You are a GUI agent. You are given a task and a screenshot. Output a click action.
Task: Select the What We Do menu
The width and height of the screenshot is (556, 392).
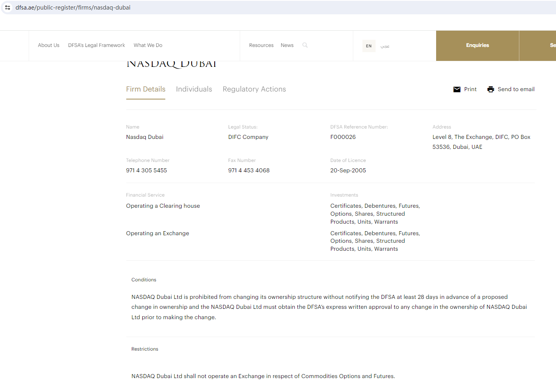coord(148,45)
